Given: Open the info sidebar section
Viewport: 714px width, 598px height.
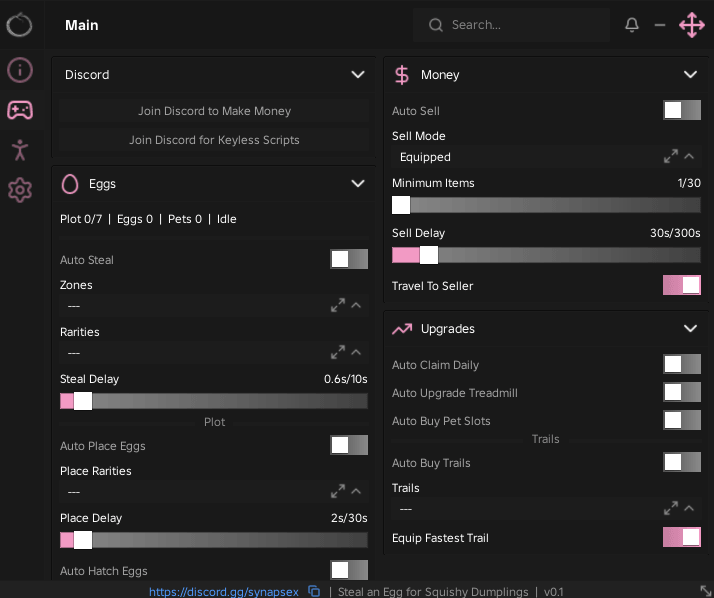Looking at the screenshot, I should [20, 70].
